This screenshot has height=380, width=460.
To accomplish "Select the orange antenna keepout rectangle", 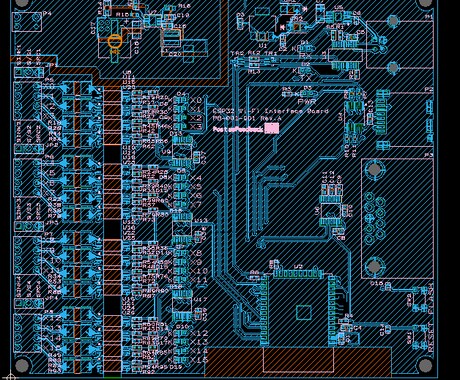I will [x=298, y=362].
